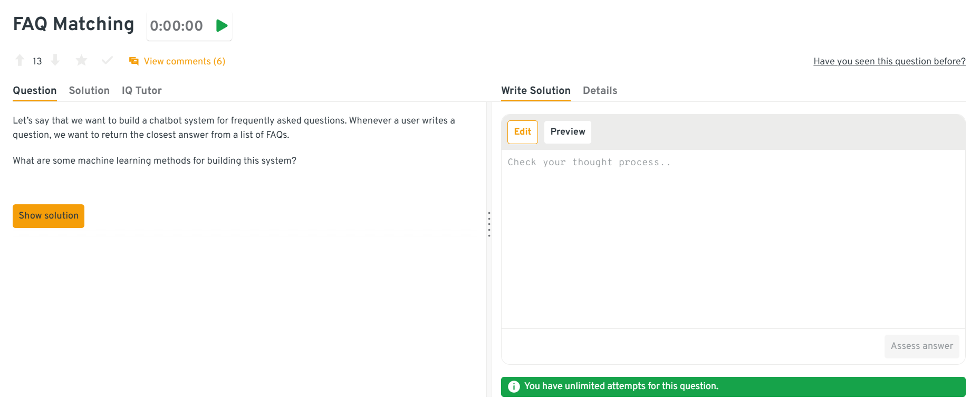Click the comments speech bubble icon
Screen dimensions: 980x407
tap(134, 61)
